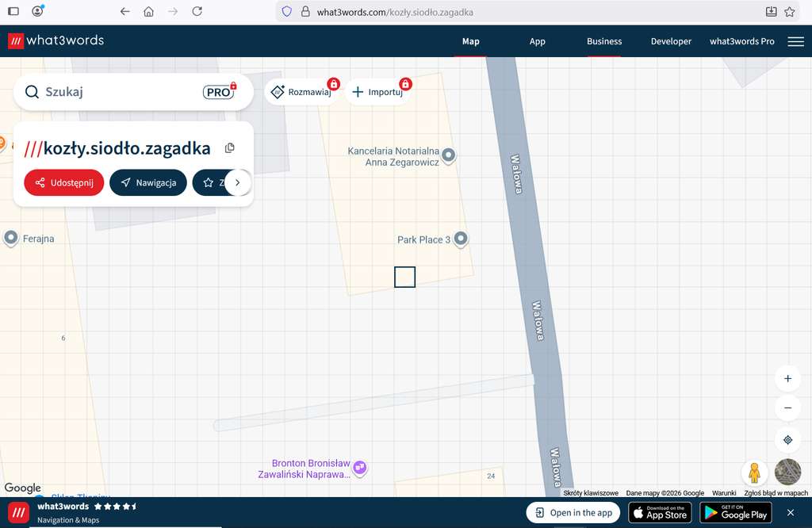Click the Park Place 3 map pin
The width and height of the screenshot is (812, 528).
point(461,239)
